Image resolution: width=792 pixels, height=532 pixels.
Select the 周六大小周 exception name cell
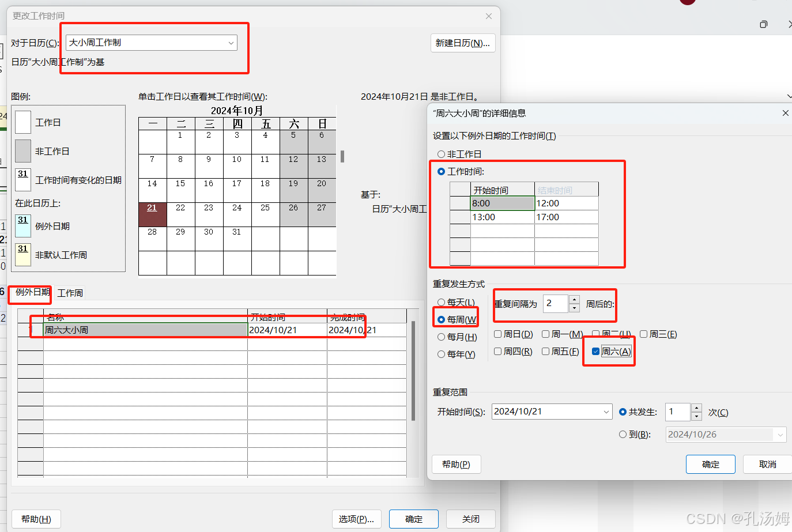(146, 330)
